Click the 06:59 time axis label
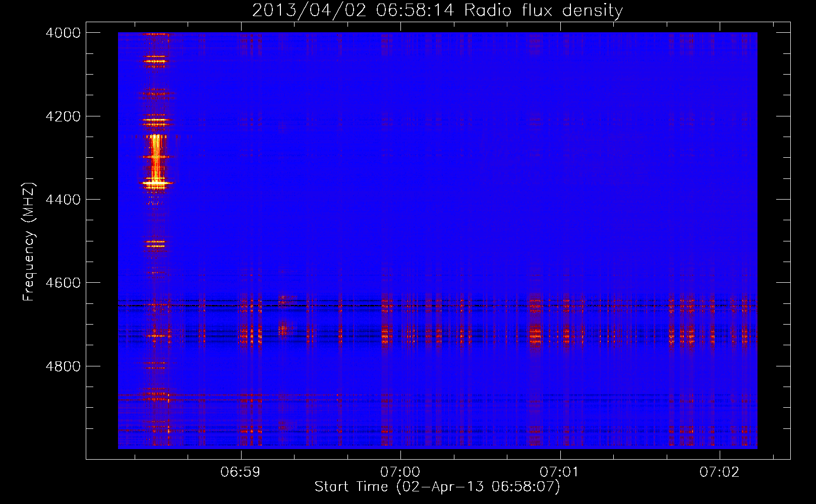Image resolution: width=816 pixels, height=504 pixels. click(241, 472)
